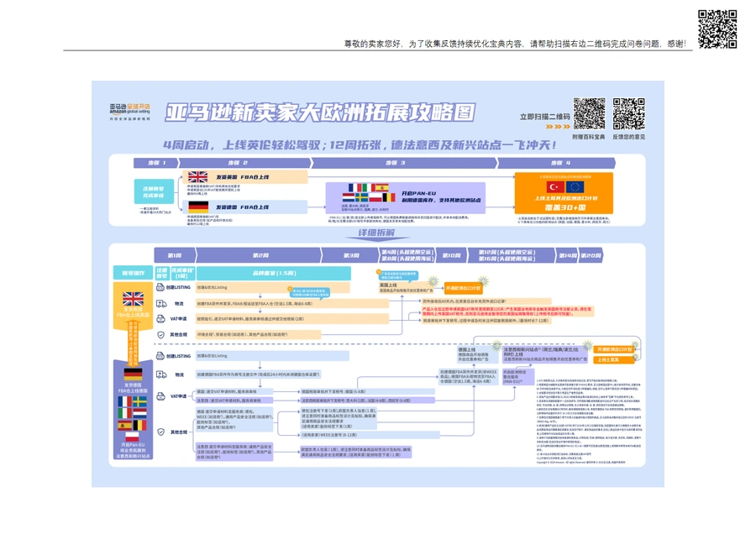Click the VAT申请 icon in the UK section
The width and height of the screenshot is (756, 534).
[160, 319]
